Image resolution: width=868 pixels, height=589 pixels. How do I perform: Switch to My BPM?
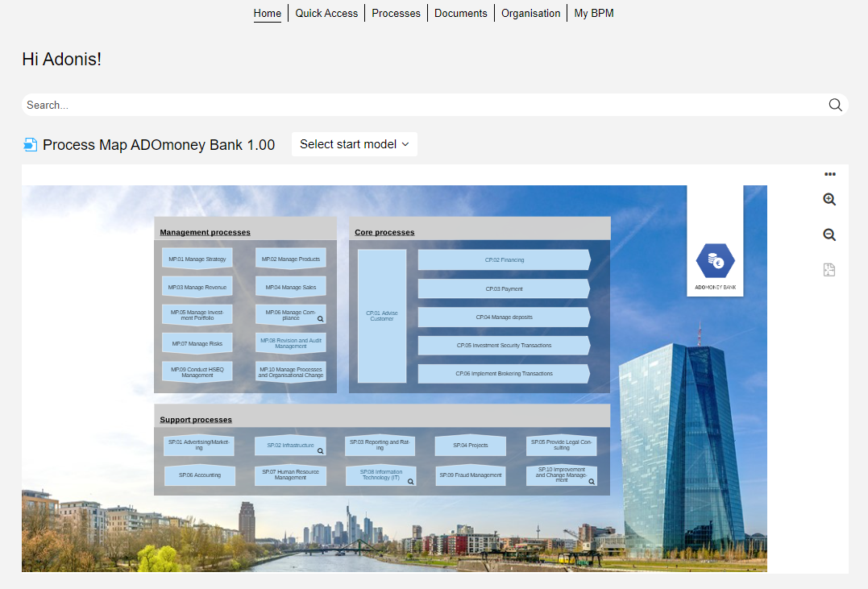594,13
